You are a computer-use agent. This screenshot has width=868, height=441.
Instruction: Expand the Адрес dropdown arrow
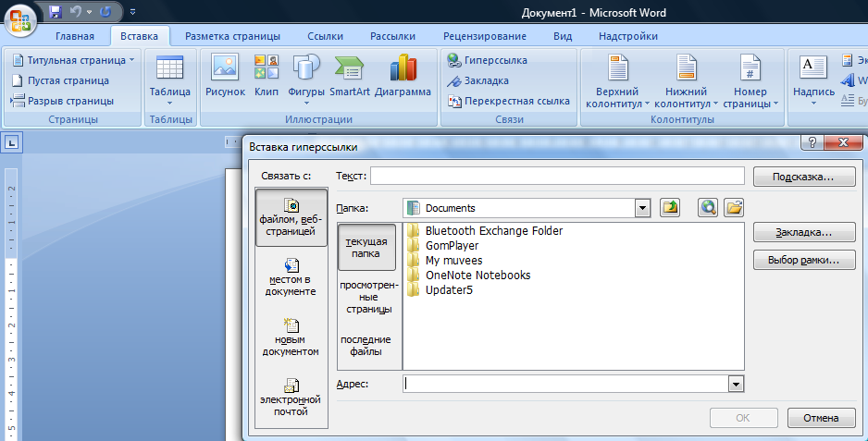pos(736,384)
